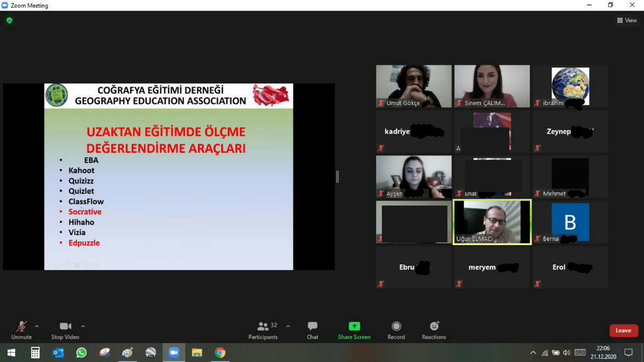Start recording the meeting
This screenshot has height=362, width=644.
click(x=396, y=330)
